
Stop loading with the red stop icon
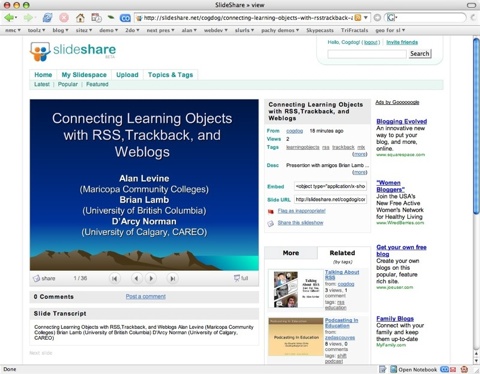tap(64, 17)
